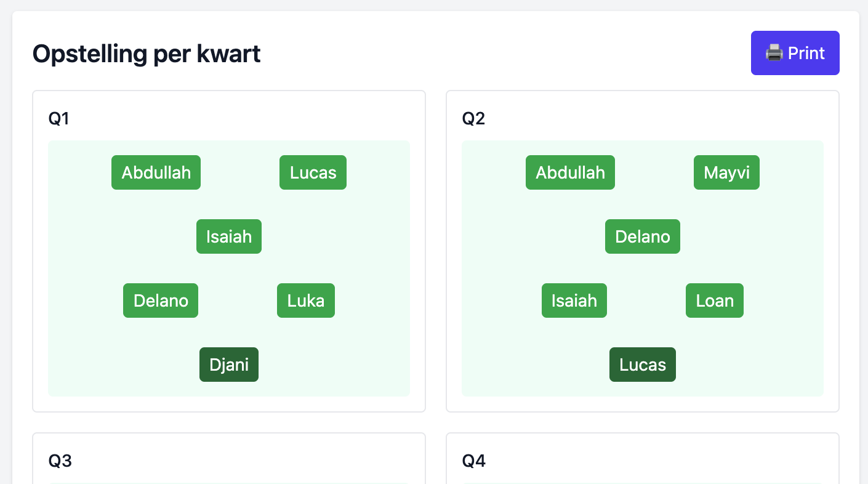Click Luka in quarter one
This screenshot has width=868, height=484.
click(306, 300)
